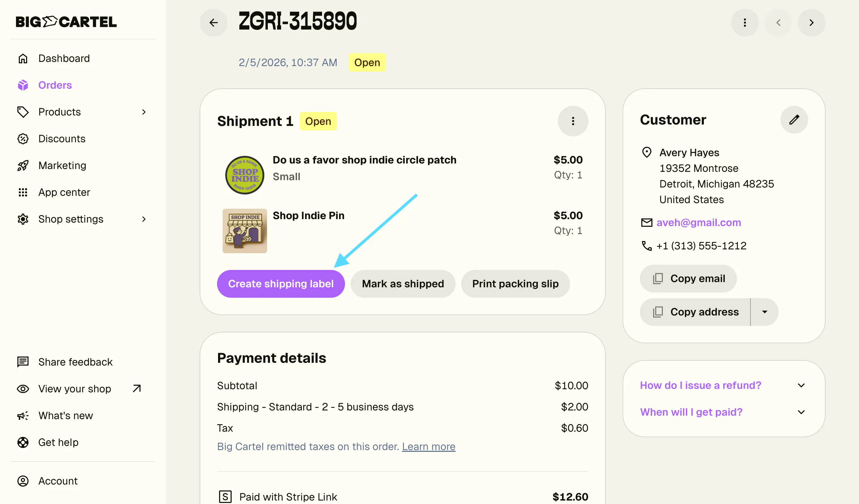The image size is (859, 504).
Task: Click the Shop Indie Pin thumbnail
Action: tap(245, 231)
